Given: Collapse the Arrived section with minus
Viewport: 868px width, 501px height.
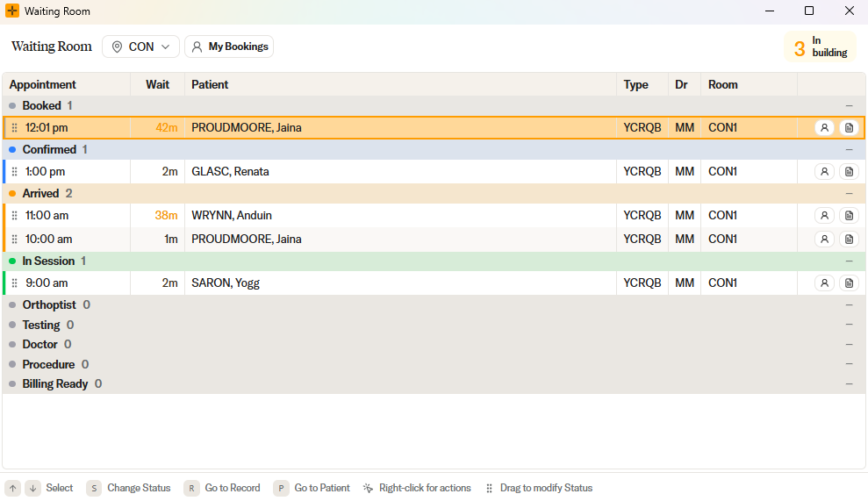Looking at the screenshot, I should point(850,194).
